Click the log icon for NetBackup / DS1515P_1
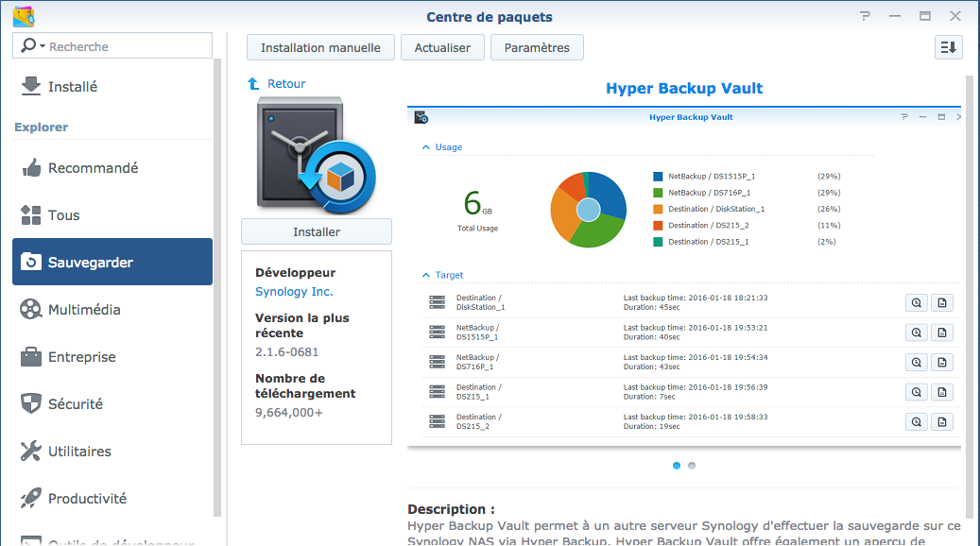 point(942,333)
